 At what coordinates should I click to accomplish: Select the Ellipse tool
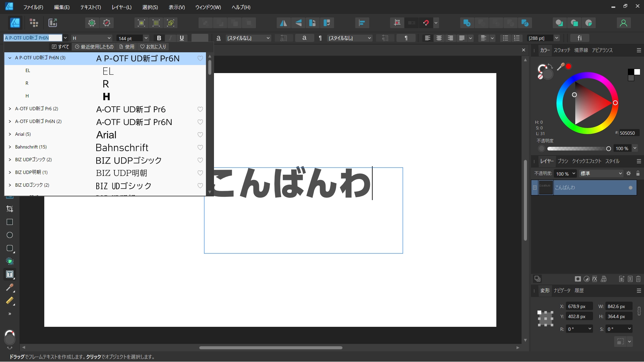[x=10, y=235]
